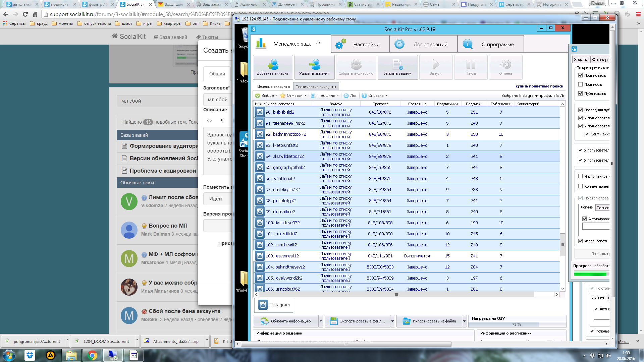Select the Целевые аккаунты tab
The image size is (644, 362).
tap(274, 86)
